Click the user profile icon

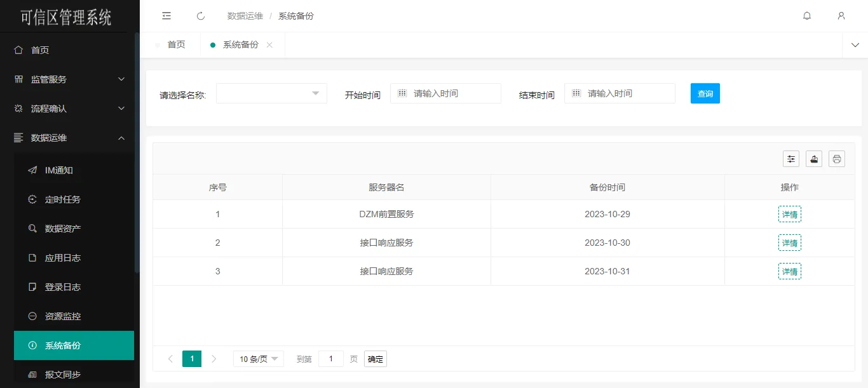tap(841, 16)
